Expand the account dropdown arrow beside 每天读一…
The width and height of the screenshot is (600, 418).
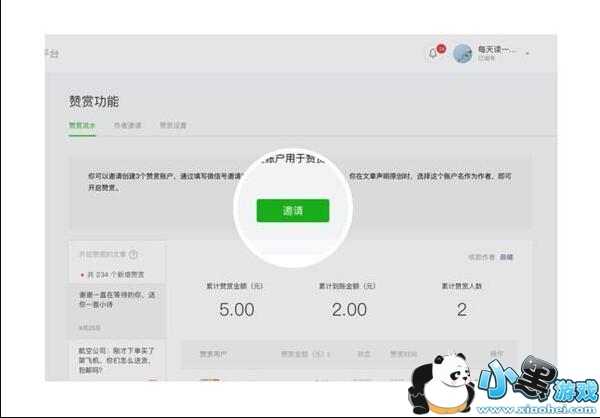pos(527,54)
